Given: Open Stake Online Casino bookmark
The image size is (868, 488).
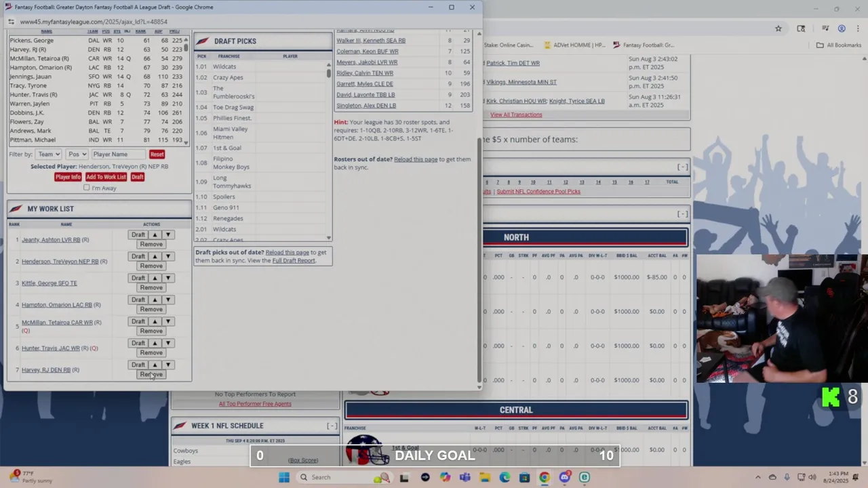Looking at the screenshot, I should [508, 45].
